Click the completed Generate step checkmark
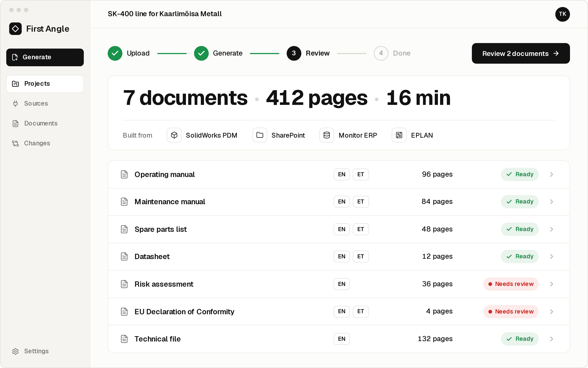 pyautogui.click(x=201, y=53)
